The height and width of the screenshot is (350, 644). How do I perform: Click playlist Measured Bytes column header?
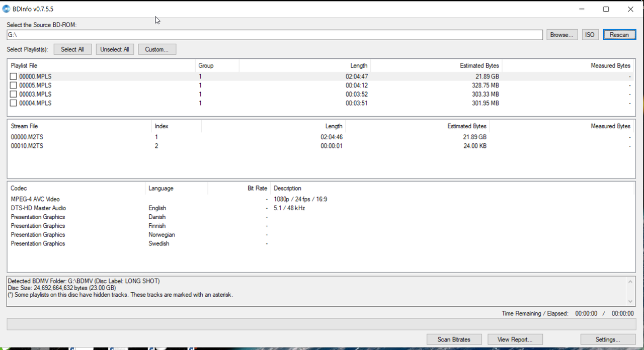point(568,65)
